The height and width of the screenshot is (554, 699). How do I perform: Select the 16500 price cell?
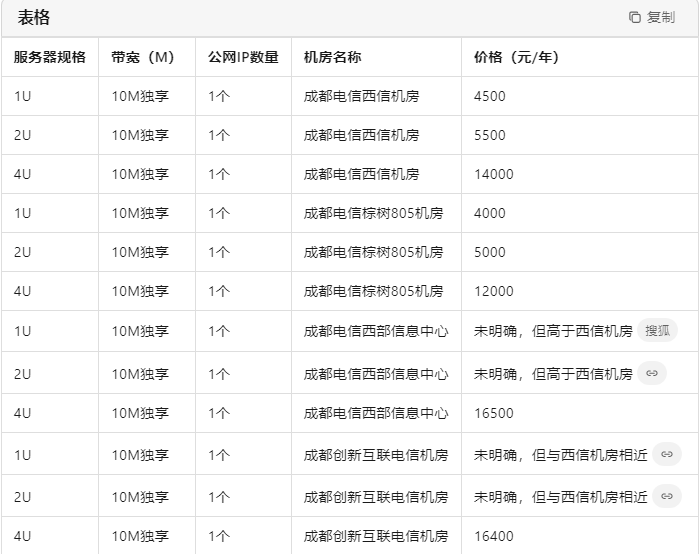pos(493,413)
